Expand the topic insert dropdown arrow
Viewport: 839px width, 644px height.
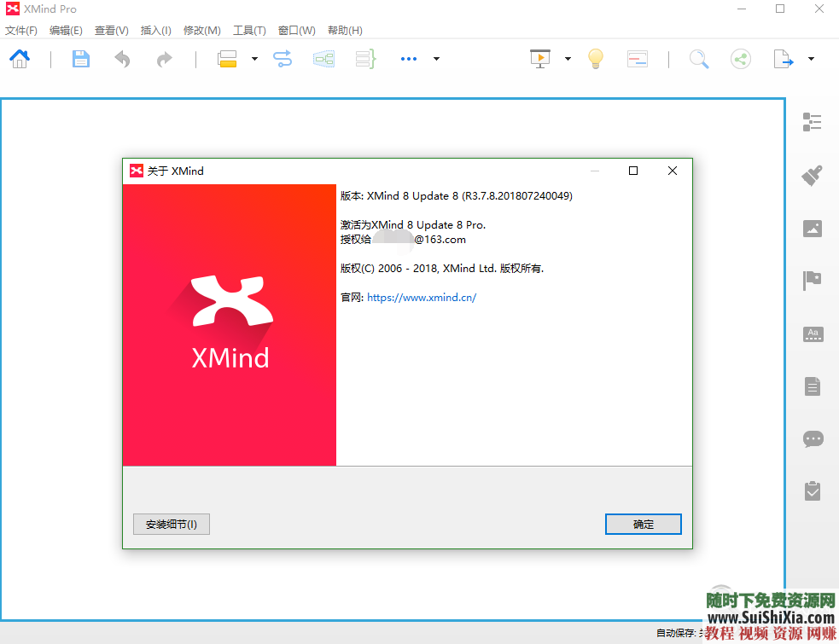[x=253, y=58]
